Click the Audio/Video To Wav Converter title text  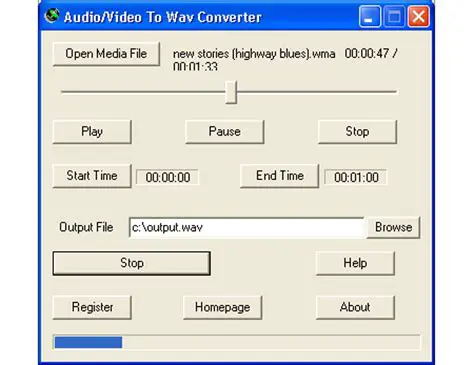pos(163,17)
